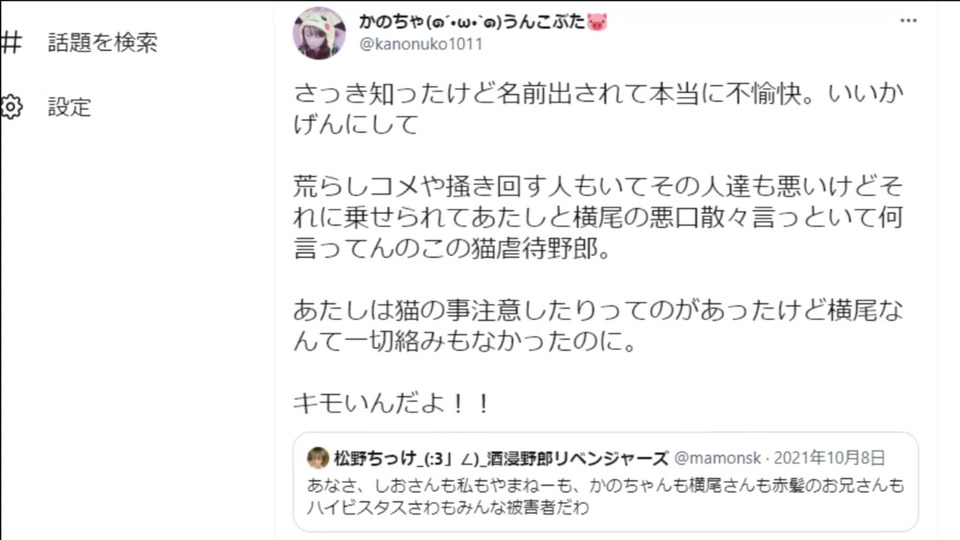
Task: Click the hashtag explore icon
Action: (11, 42)
